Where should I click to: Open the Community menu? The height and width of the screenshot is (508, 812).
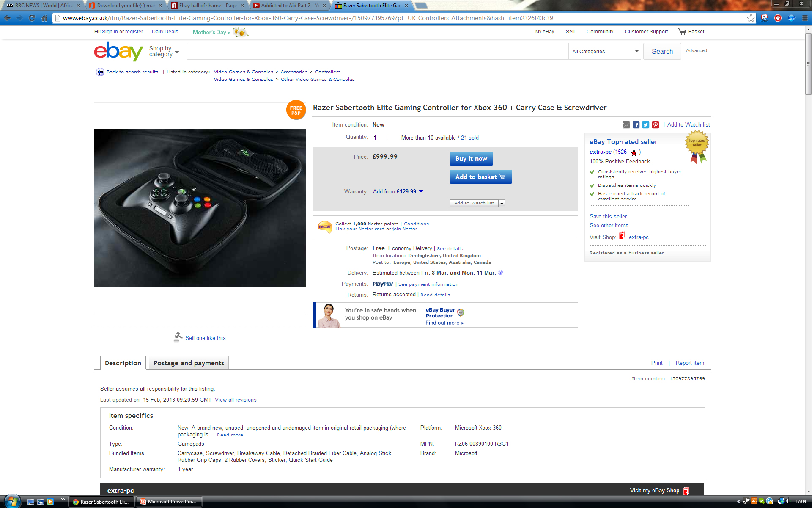tap(600, 32)
